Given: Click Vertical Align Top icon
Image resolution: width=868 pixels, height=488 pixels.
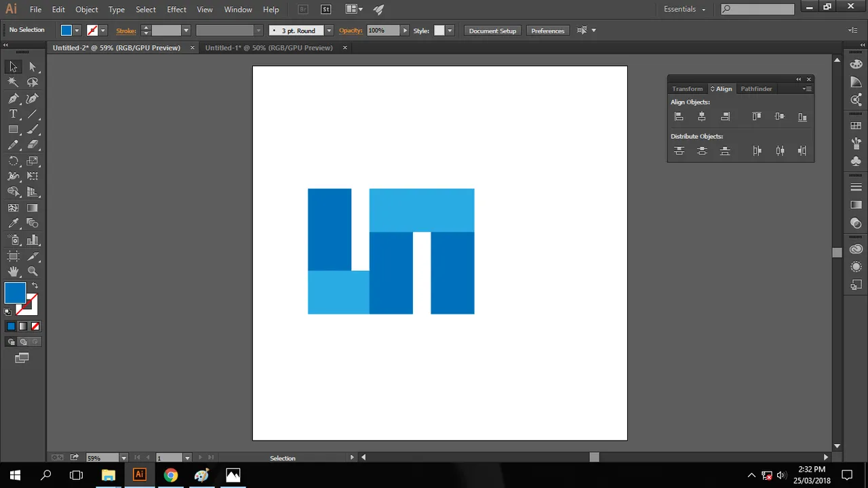Looking at the screenshot, I should (757, 117).
